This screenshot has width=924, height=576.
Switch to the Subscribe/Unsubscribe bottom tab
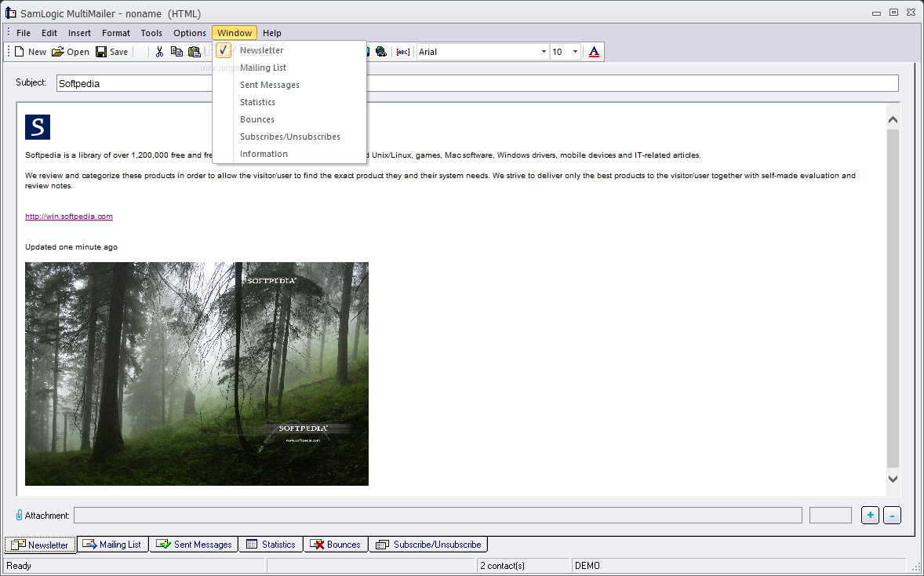tap(428, 544)
